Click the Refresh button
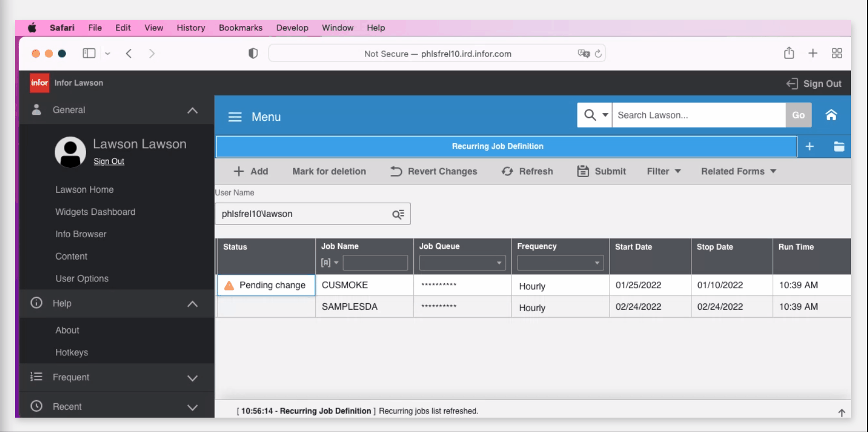Viewport: 868px width, 432px height. 527,171
